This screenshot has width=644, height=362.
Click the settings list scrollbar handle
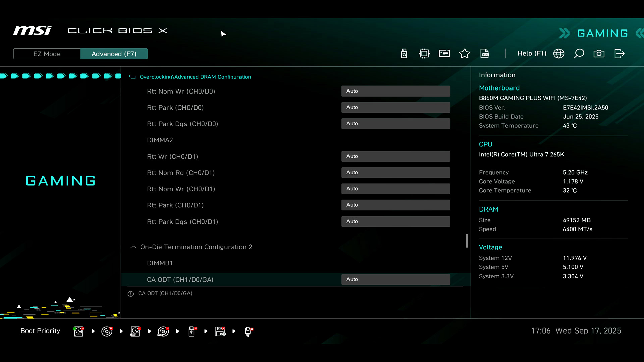coord(467,241)
